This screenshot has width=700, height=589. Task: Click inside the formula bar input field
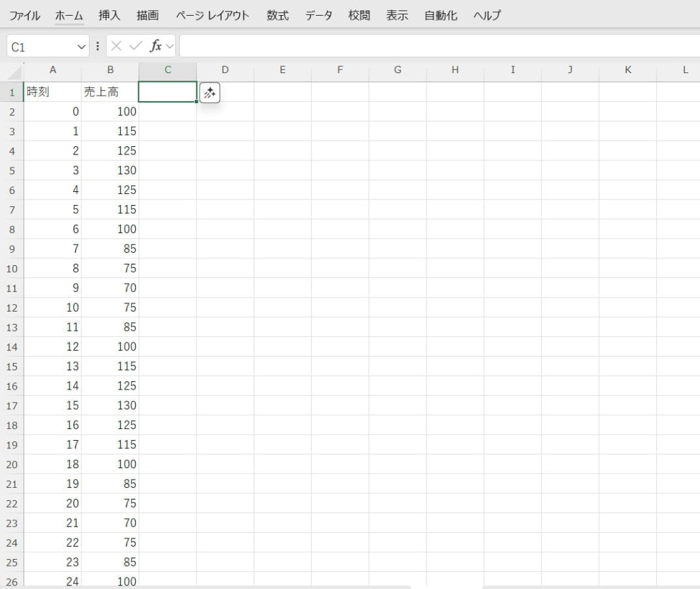pyautogui.click(x=437, y=46)
